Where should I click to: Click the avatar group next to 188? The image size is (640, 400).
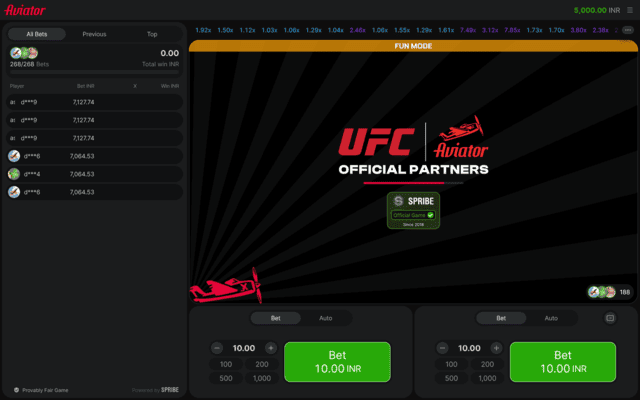602,292
